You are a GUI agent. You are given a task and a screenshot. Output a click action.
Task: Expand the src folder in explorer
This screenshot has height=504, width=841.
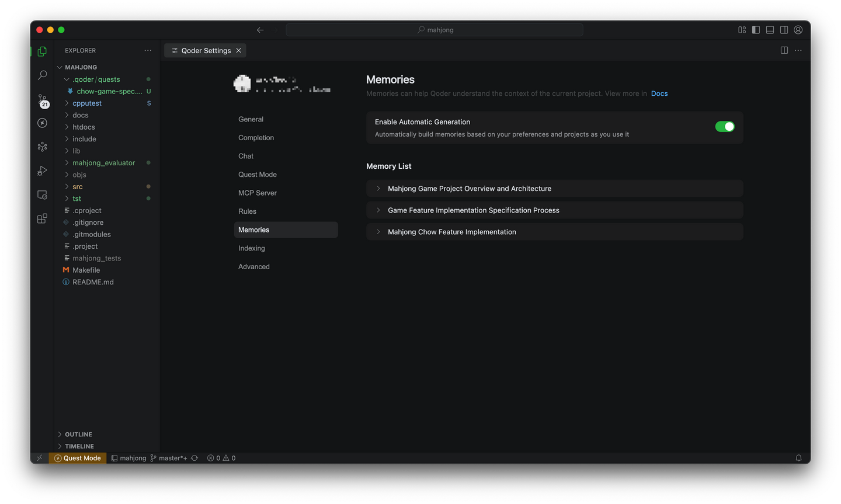78,187
